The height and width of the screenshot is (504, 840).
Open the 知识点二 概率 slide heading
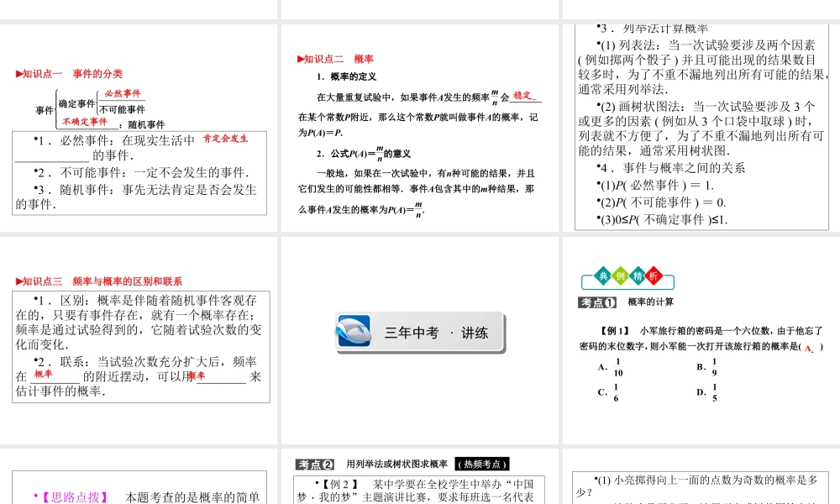pyautogui.click(x=335, y=59)
